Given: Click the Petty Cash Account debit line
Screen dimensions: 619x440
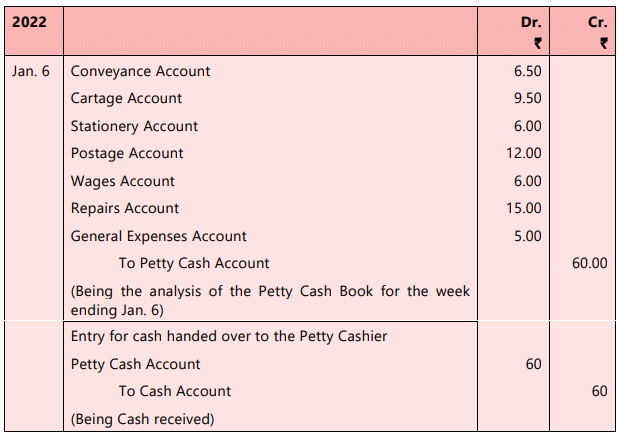Looking at the screenshot, I should tap(135, 364).
